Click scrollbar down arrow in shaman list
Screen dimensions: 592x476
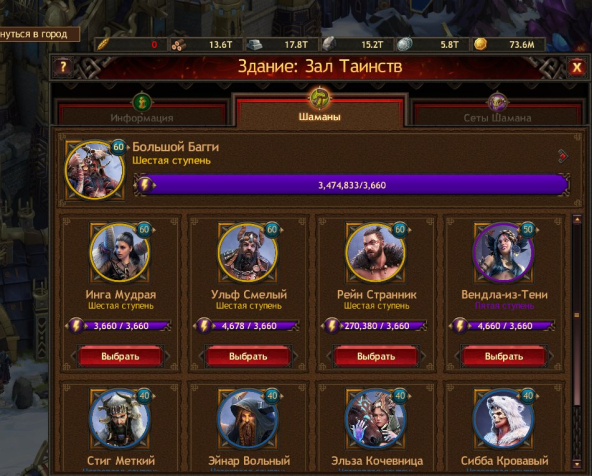pyautogui.click(x=577, y=463)
